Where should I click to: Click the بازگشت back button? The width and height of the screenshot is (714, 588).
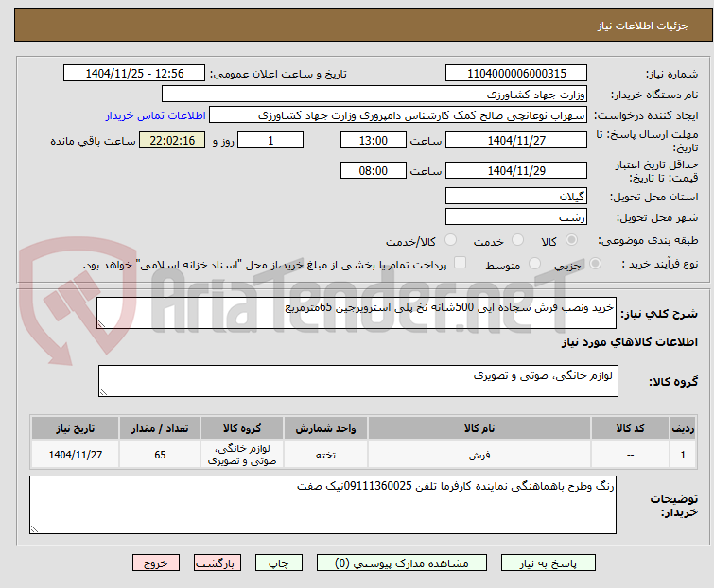point(218,563)
